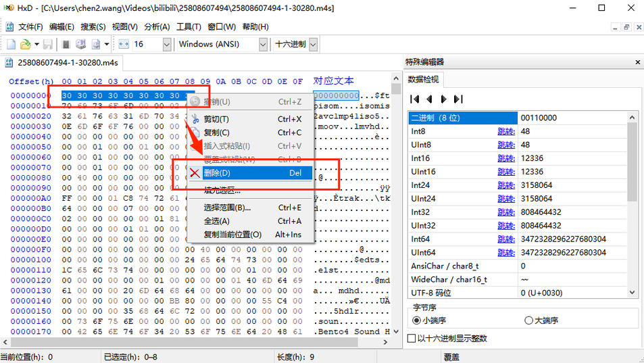644x363 pixels.
Task: Choose 填充选区... in the context menu
Action: point(251,190)
